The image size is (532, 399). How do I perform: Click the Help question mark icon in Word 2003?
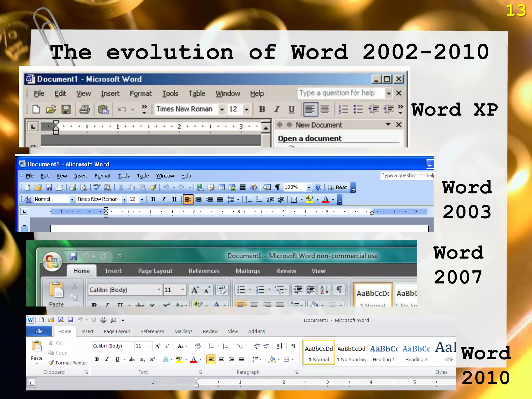[318, 187]
